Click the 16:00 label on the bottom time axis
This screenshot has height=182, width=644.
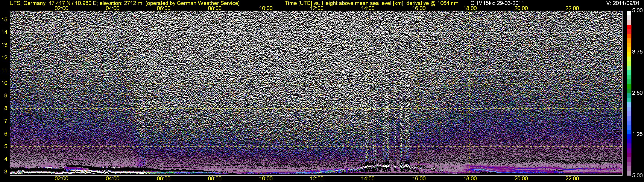[419, 179]
